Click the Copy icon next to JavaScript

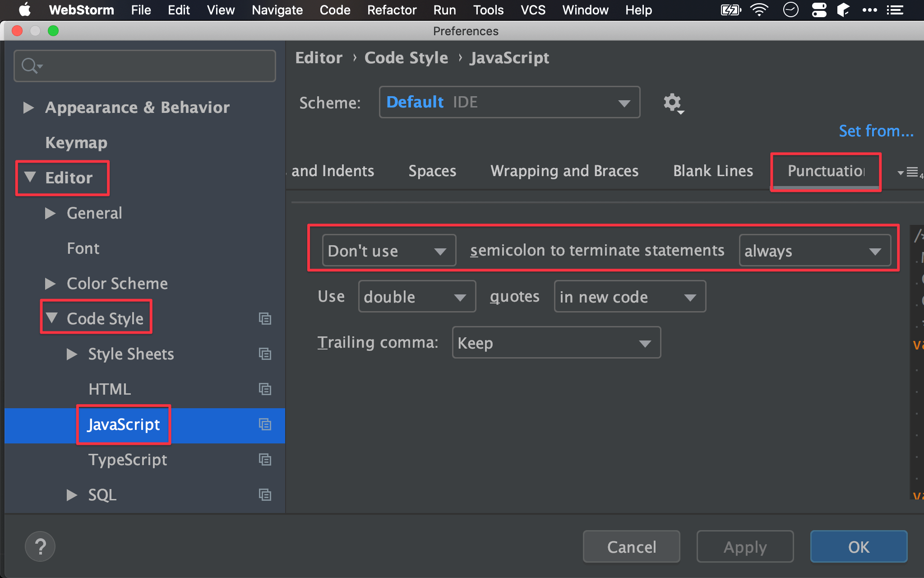click(x=264, y=424)
